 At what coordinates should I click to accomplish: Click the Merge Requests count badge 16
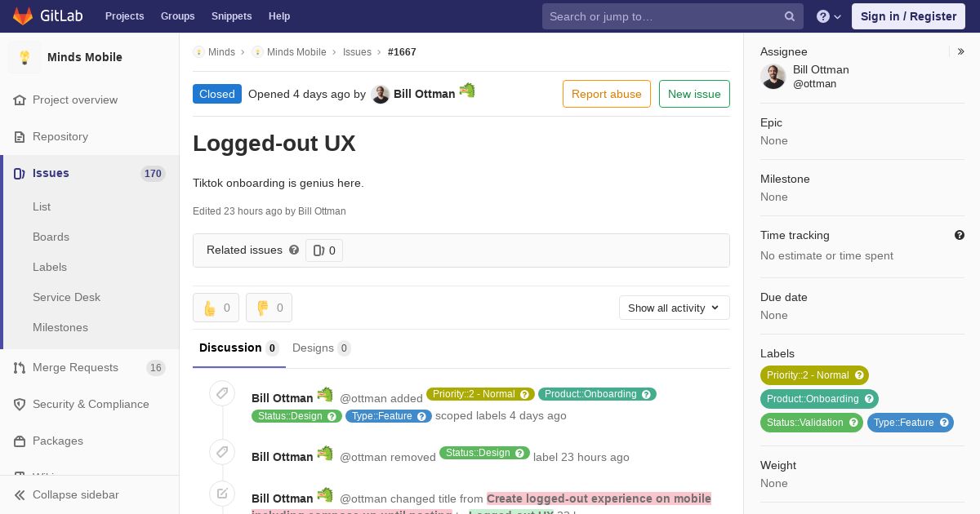click(x=155, y=367)
